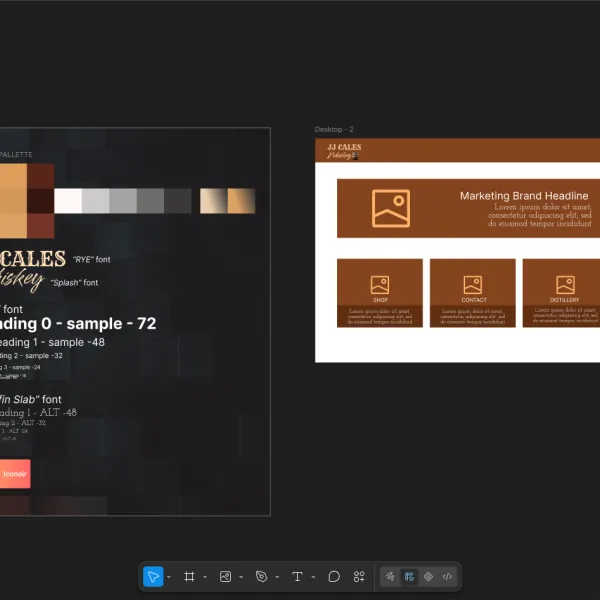600x600 pixels.
Task: Click the 'PALLETTE' label
Action: pos(16,155)
